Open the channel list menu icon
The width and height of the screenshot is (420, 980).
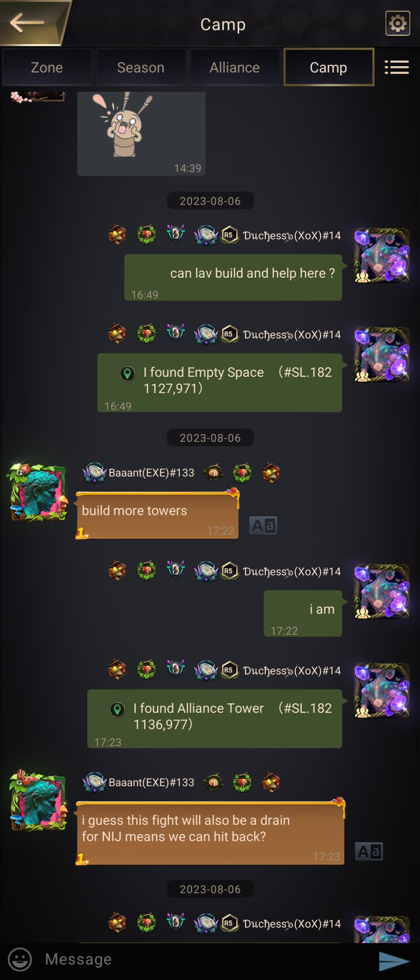[x=397, y=67]
